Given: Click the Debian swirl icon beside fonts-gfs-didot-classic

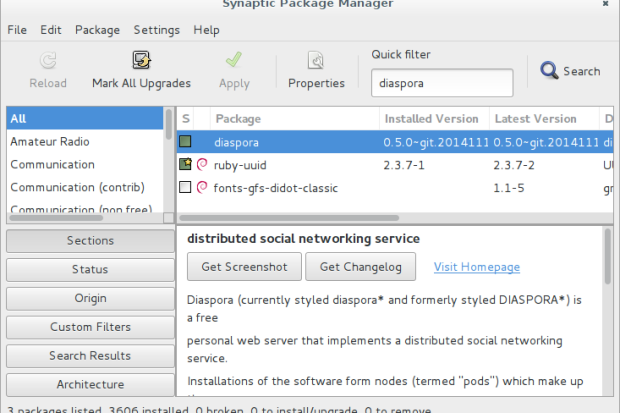Looking at the screenshot, I should [202, 188].
